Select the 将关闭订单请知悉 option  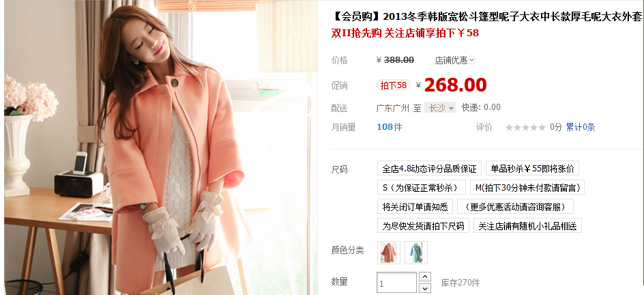point(415,206)
